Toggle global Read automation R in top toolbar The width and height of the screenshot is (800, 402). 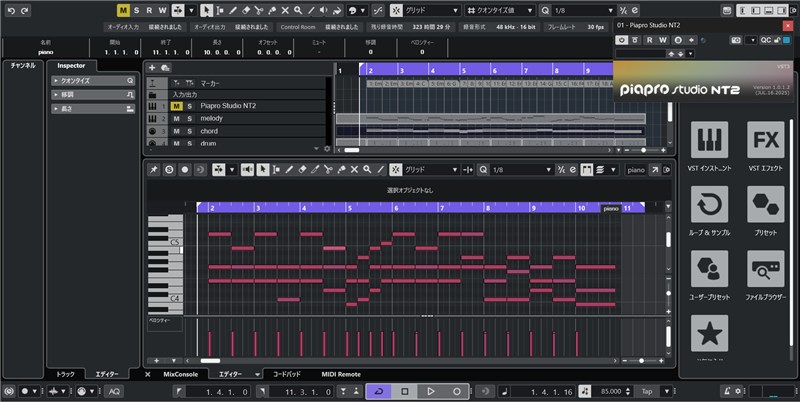point(149,10)
